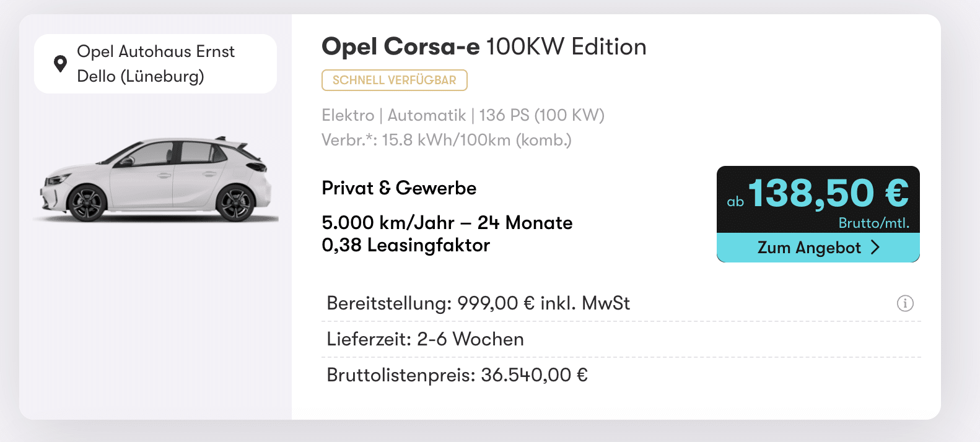Click Elektro | Automatik | 136 PS specs line
980x442 pixels.
(463, 115)
